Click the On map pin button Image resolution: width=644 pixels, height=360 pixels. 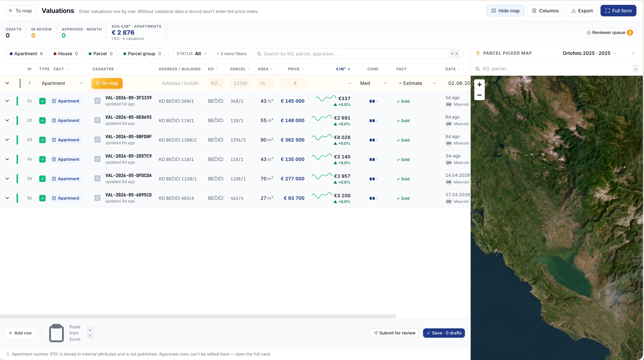tap(107, 83)
